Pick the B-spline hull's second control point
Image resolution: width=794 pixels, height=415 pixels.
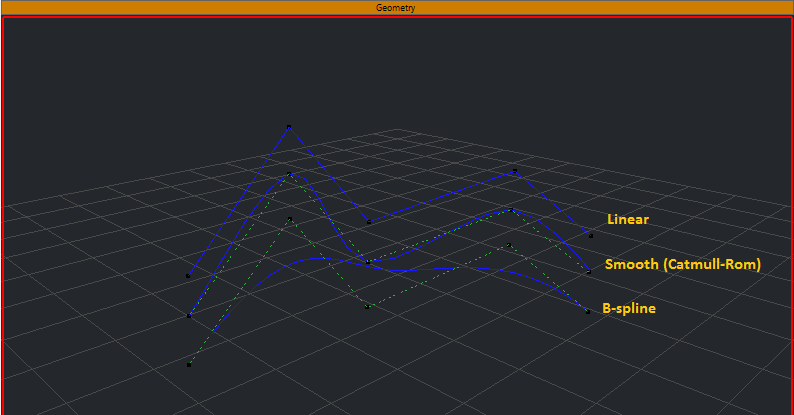290,219
